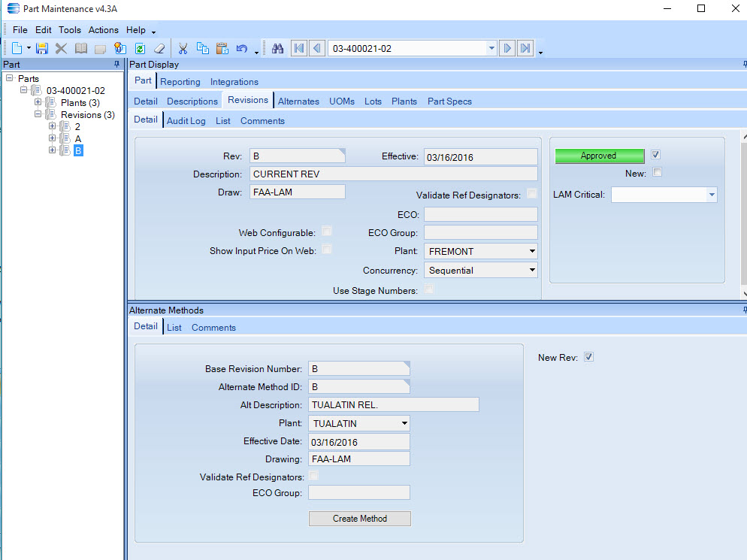Switch to the Alternates tab

coord(298,100)
